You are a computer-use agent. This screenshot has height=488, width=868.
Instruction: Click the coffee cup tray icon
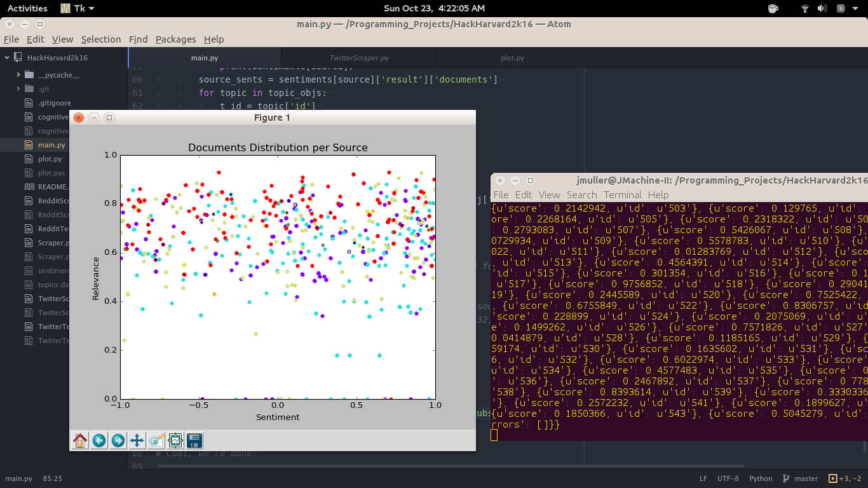[773, 8]
